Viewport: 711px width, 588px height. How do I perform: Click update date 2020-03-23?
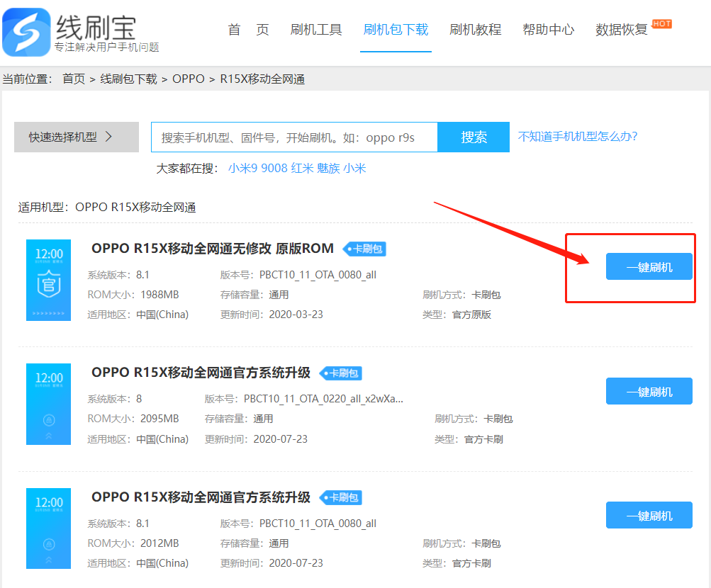(x=296, y=315)
